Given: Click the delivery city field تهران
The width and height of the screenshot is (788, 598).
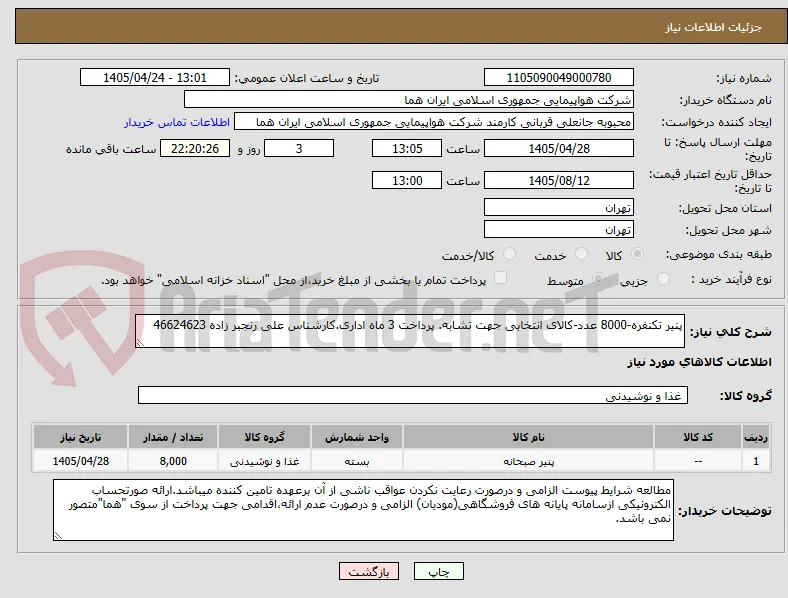Looking at the screenshot, I should [559, 230].
